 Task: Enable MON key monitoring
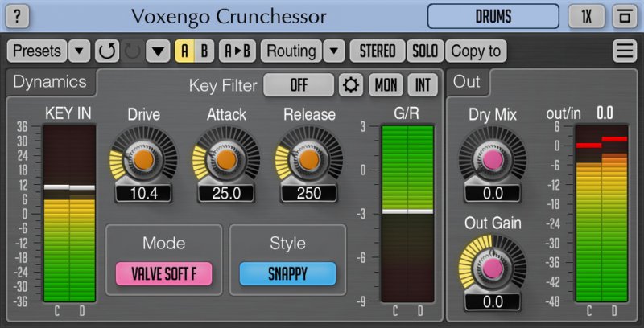386,85
